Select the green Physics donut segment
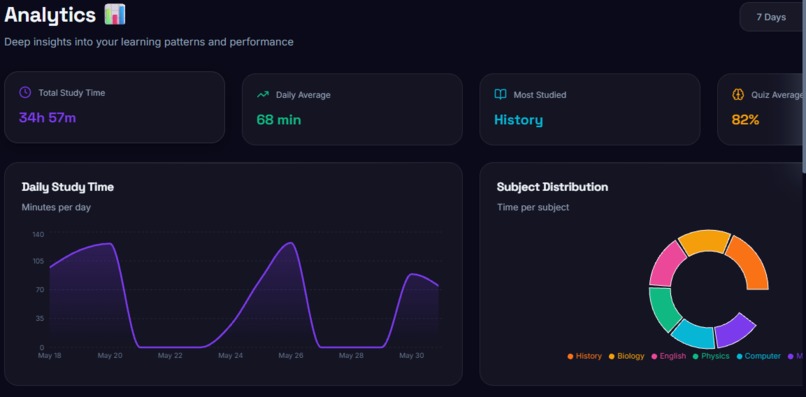This screenshot has width=806, height=397. (x=664, y=309)
